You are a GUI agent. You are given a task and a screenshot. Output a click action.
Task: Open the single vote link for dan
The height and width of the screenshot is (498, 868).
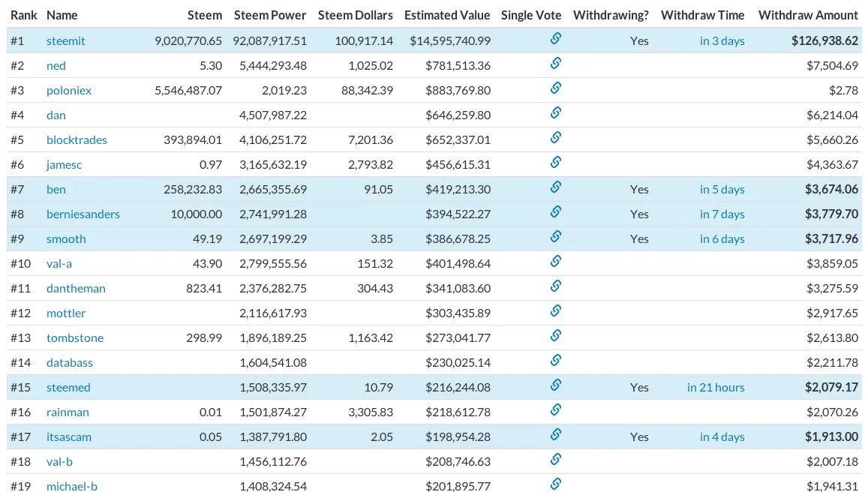pos(556,112)
